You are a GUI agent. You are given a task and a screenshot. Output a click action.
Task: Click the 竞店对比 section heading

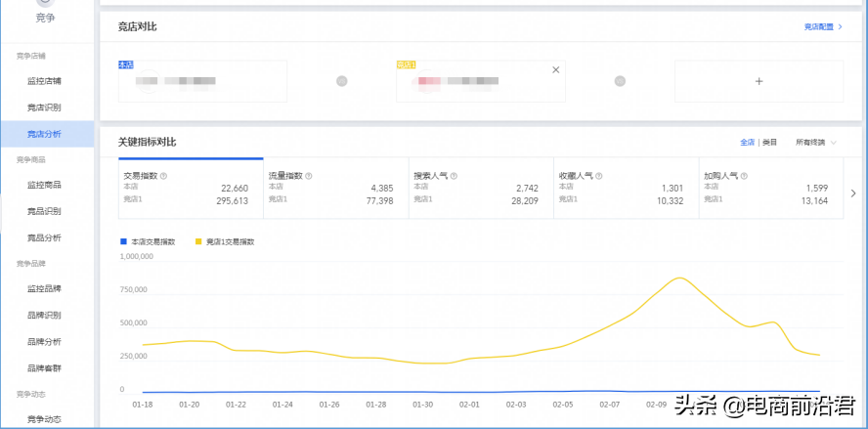137,26
